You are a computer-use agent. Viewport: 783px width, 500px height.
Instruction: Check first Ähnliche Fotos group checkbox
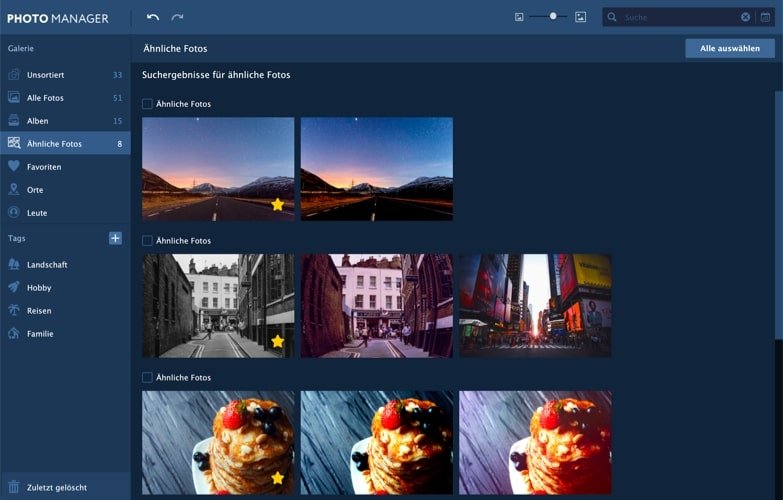click(147, 104)
